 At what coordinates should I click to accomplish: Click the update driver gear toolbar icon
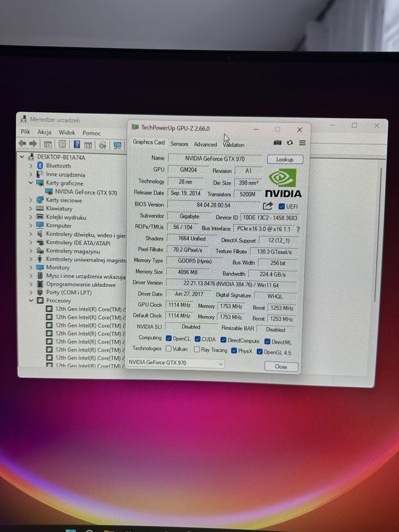pyautogui.click(x=103, y=146)
